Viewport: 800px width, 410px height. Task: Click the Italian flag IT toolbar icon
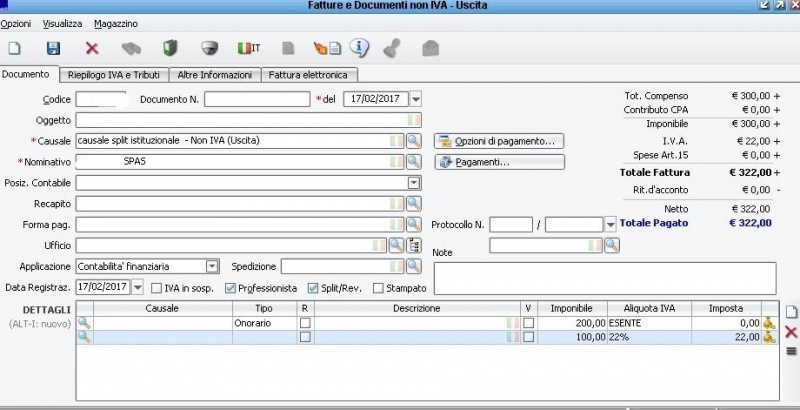247,47
